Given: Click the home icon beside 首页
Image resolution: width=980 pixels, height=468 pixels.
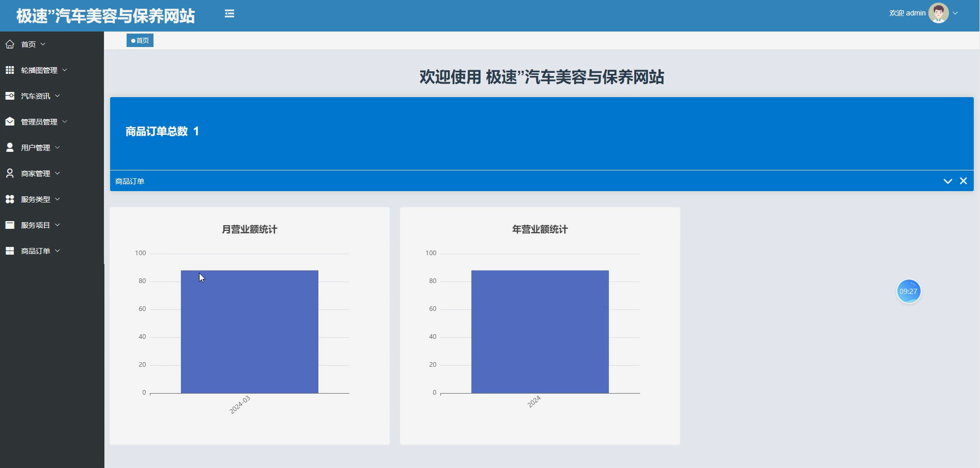Looking at the screenshot, I should (10, 44).
